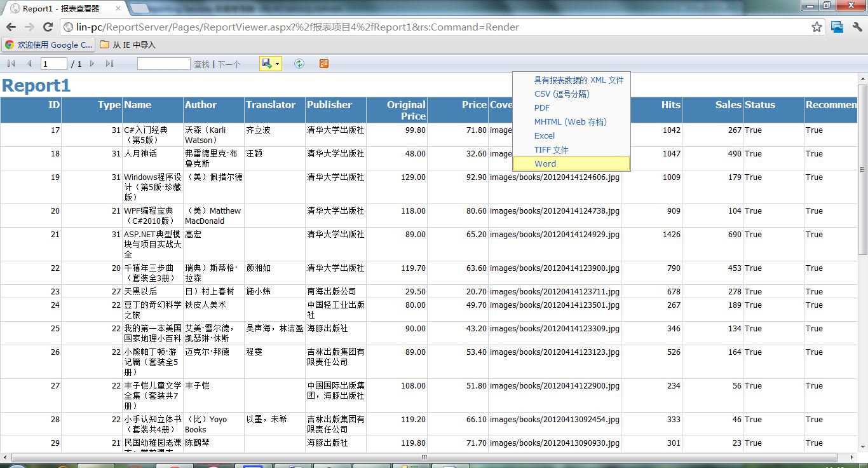Image resolution: width=868 pixels, height=468 pixels.
Task: Click the Translator column header
Action: pos(275,110)
